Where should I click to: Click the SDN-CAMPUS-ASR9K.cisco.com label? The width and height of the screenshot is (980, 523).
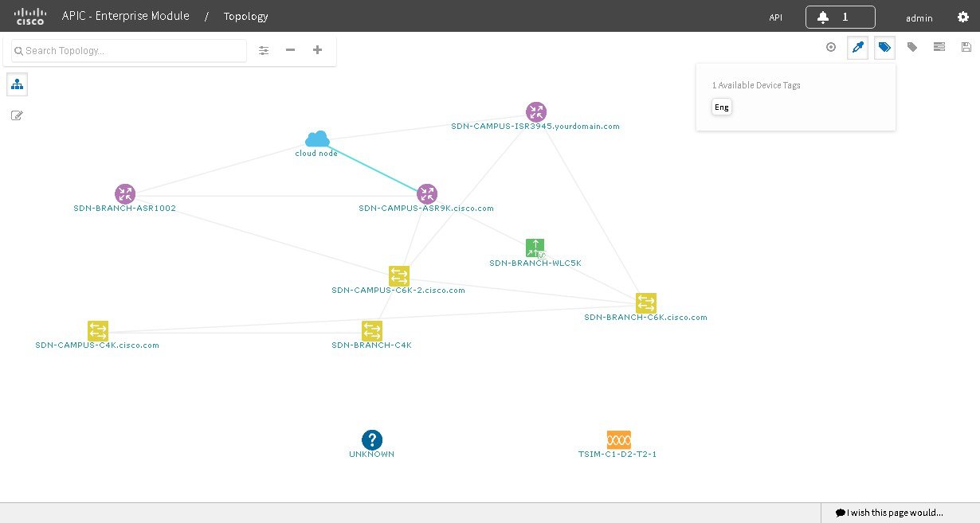tap(426, 209)
